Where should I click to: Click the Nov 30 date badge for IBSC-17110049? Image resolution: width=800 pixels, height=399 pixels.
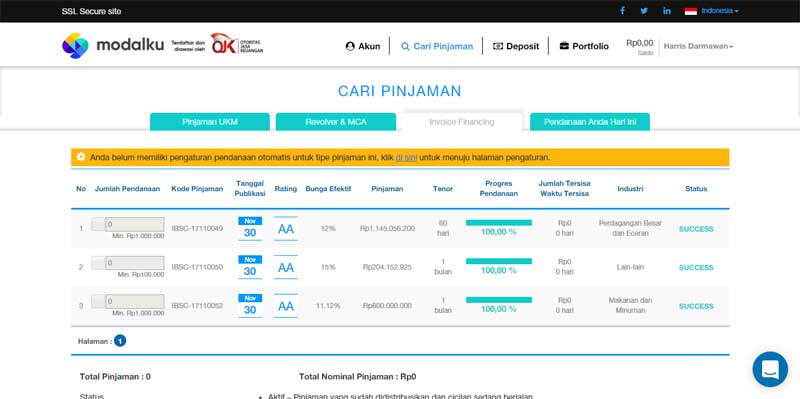[x=250, y=228]
